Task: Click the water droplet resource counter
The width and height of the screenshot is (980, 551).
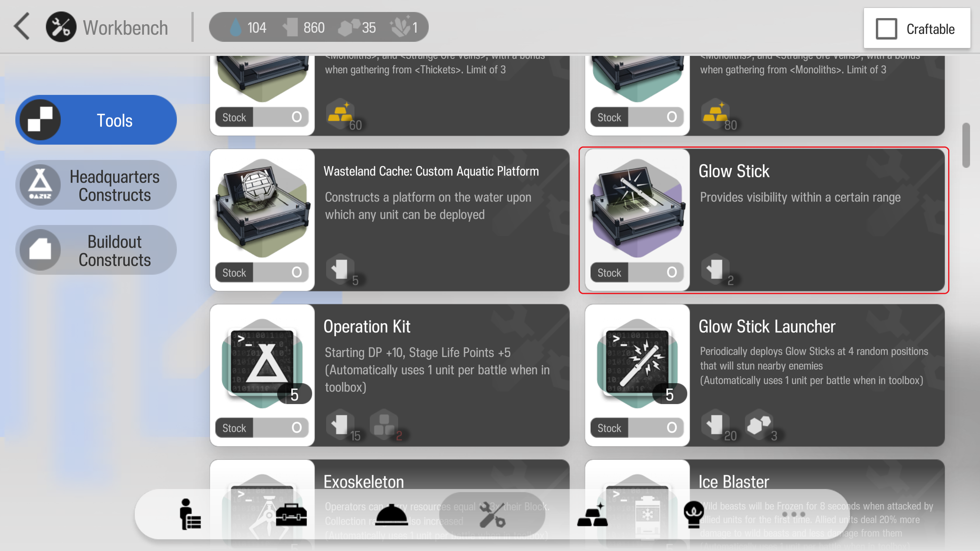Action: tap(248, 27)
